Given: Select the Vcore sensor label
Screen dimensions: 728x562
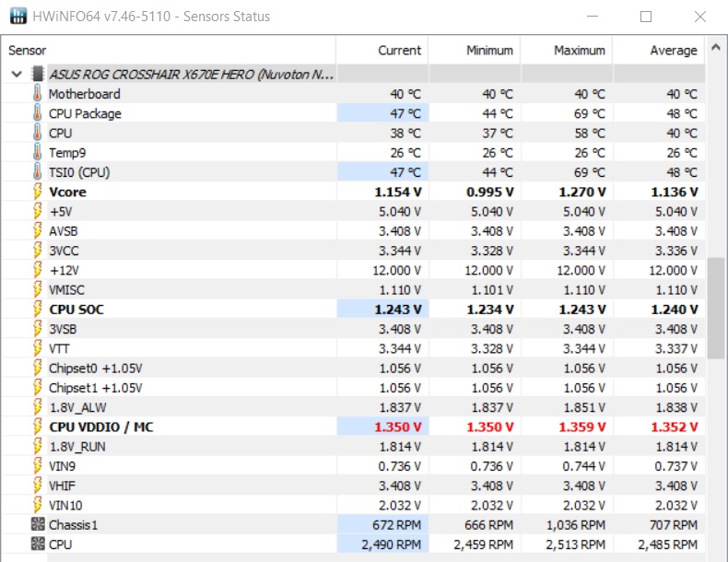Looking at the screenshot, I should pyautogui.click(x=68, y=192).
